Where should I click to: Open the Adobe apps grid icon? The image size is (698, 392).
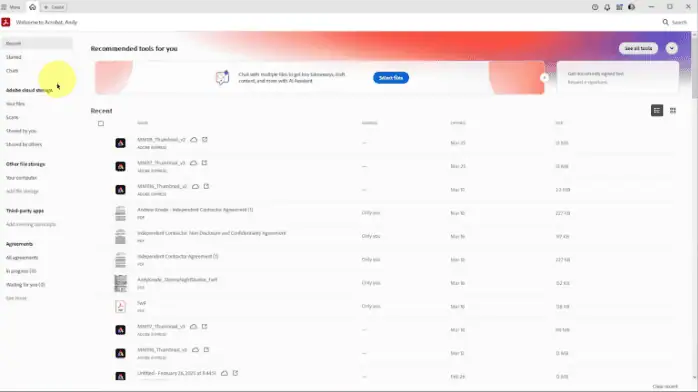[619, 7]
